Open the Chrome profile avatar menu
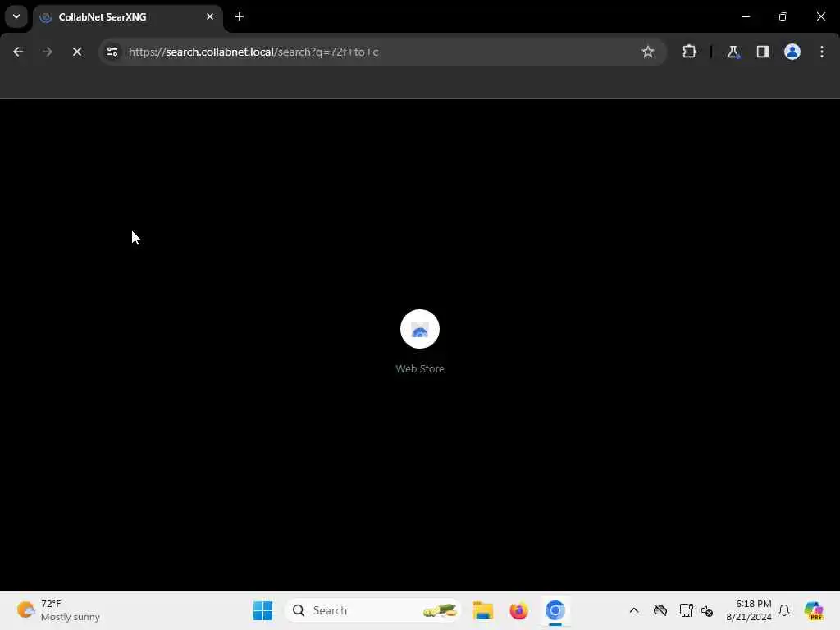This screenshot has width=840, height=630. tap(792, 52)
